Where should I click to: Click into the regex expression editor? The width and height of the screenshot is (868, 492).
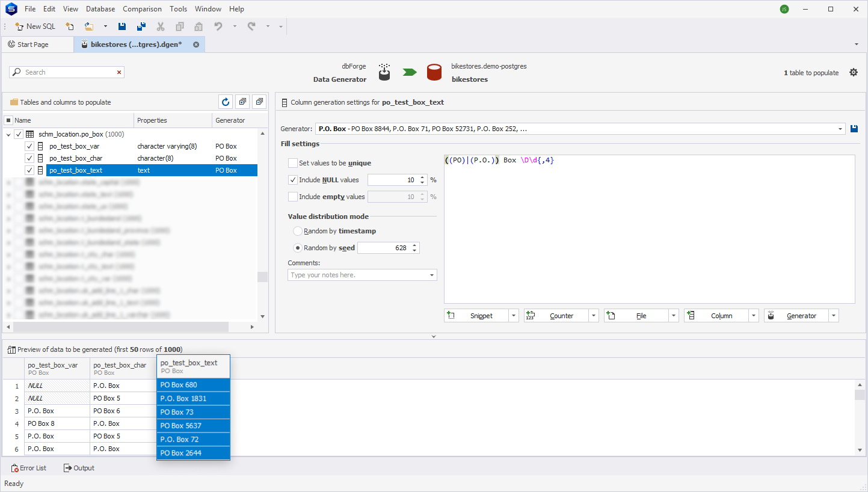click(x=649, y=229)
